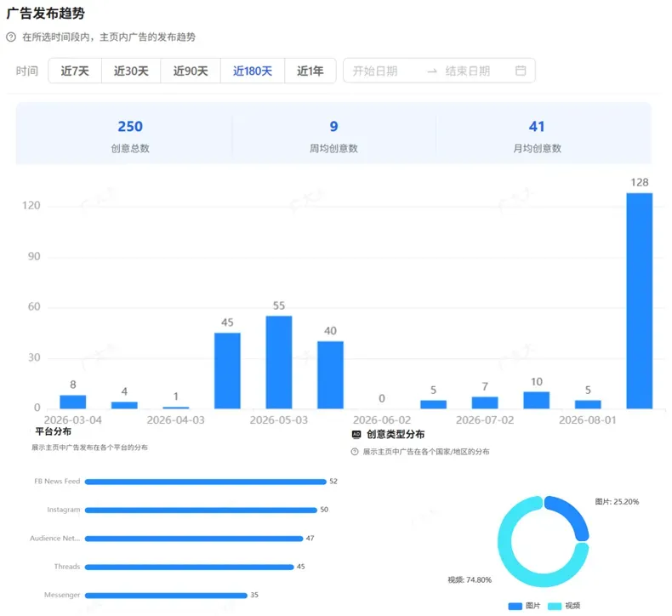Click the bar labeled 7

(485, 403)
